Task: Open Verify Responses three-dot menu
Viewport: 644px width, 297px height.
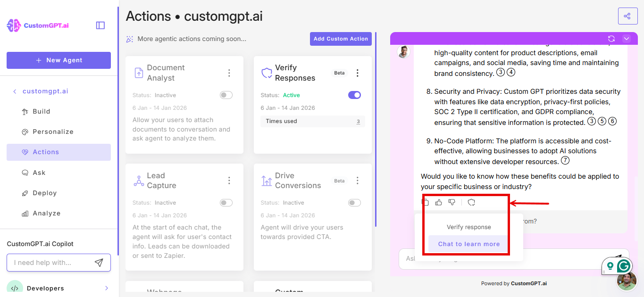Action: click(358, 73)
